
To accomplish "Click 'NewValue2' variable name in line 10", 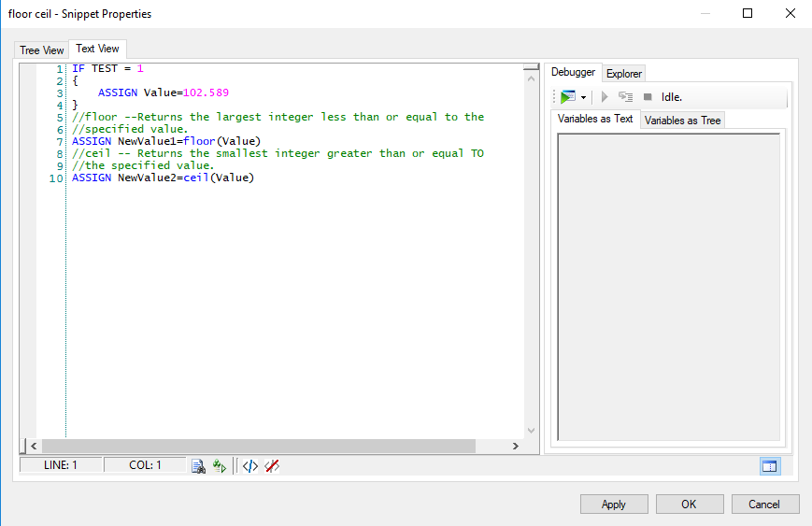I will pyautogui.click(x=147, y=178).
